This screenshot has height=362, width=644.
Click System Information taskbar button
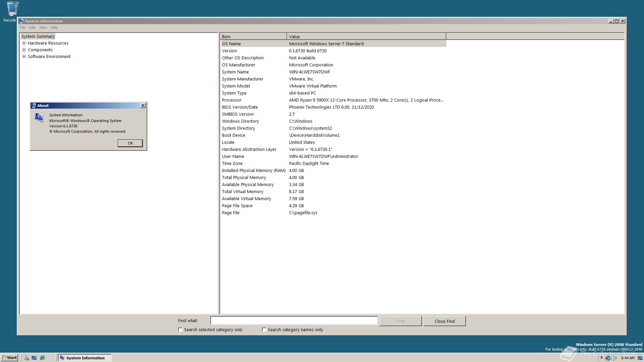coord(85,358)
